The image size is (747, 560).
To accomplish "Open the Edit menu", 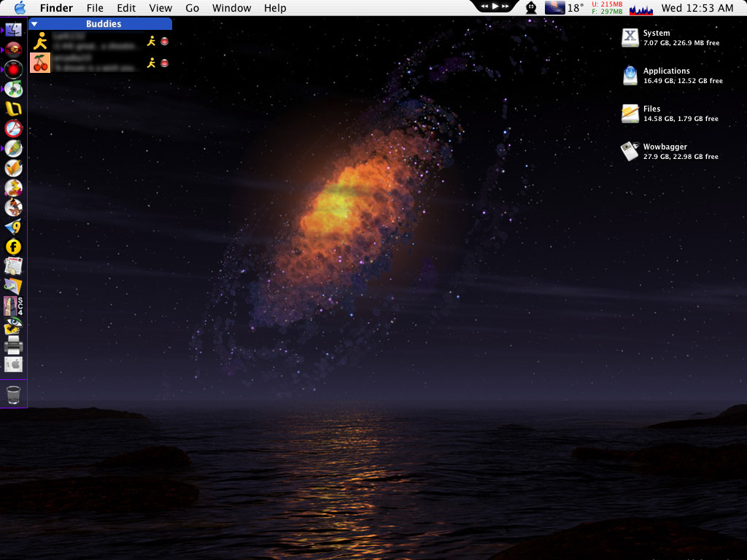I will point(126,8).
